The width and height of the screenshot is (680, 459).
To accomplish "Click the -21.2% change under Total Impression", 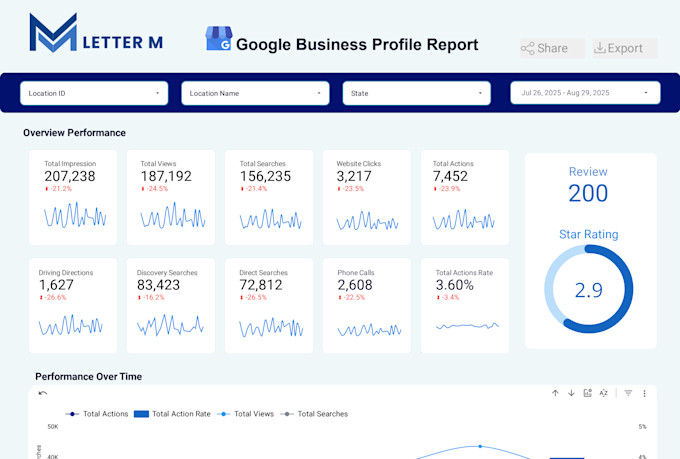I will pos(59,189).
